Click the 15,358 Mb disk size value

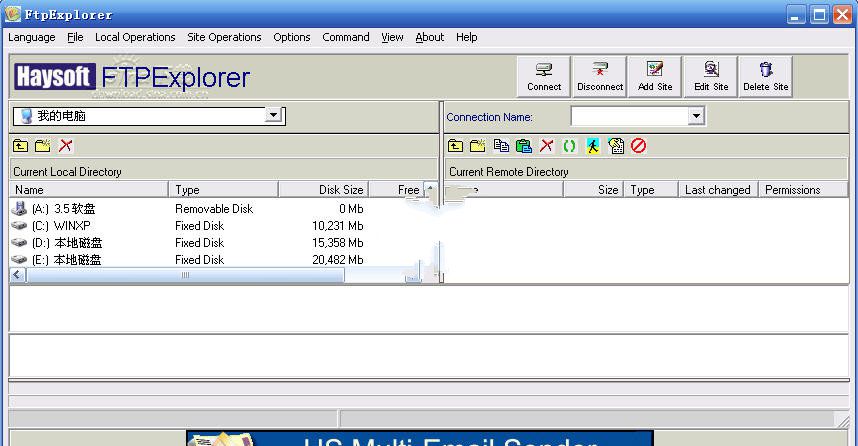pyautogui.click(x=338, y=242)
